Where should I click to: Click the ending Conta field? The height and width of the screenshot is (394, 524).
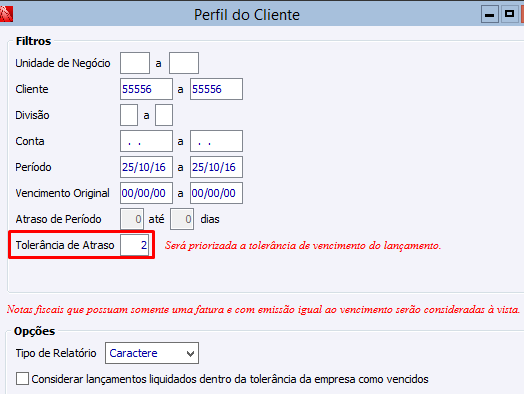tap(217, 141)
